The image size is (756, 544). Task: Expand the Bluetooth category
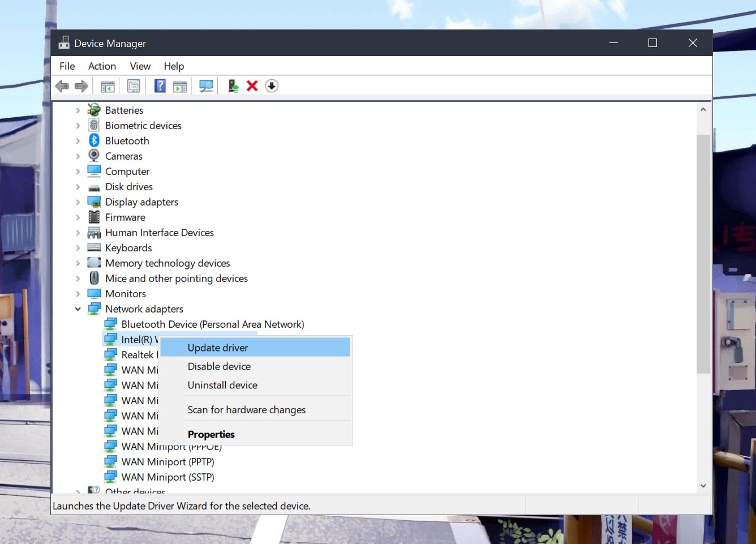pyautogui.click(x=78, y=141)
